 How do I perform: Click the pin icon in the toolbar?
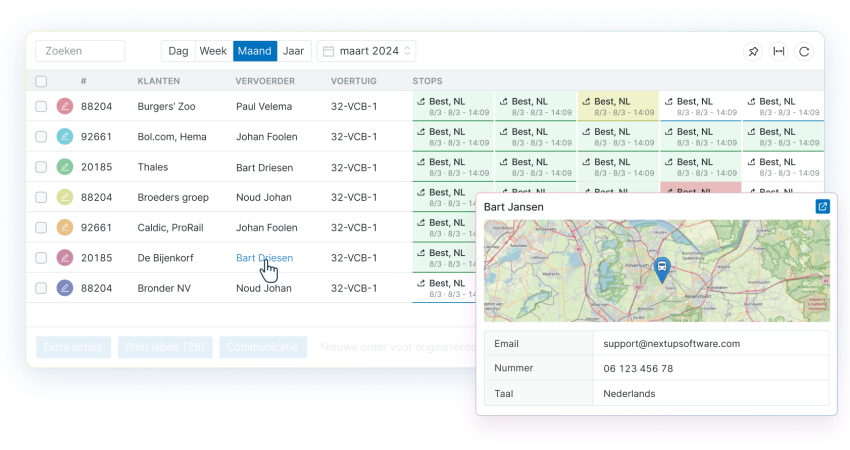click(x=753, y=52)
